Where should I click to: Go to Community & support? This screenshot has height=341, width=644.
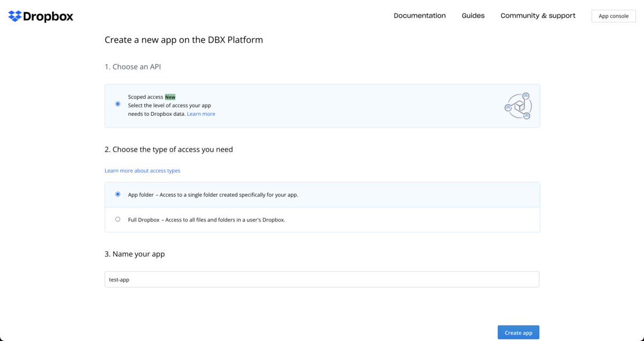point(538,16)
